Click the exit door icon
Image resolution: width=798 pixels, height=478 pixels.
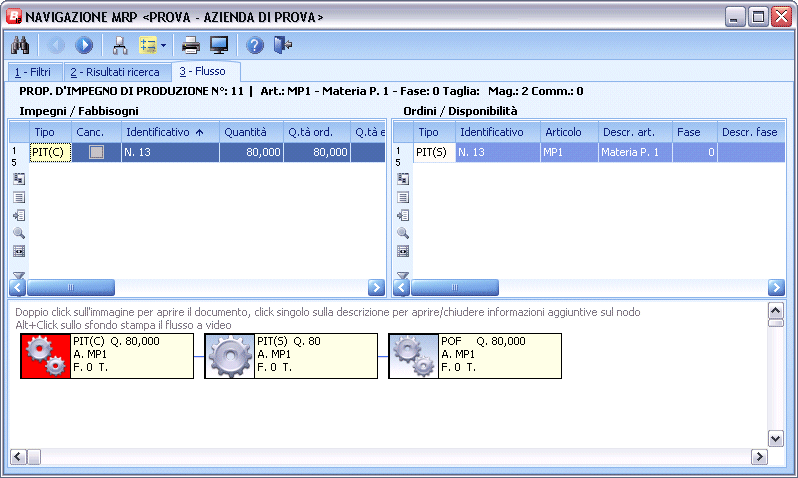(x=283, y=45)
